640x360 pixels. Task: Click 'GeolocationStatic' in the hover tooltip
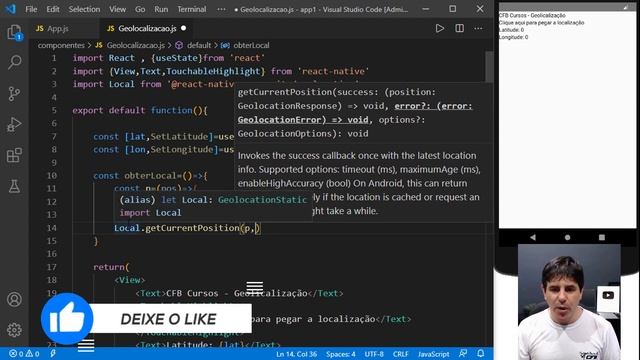(262, 200)
